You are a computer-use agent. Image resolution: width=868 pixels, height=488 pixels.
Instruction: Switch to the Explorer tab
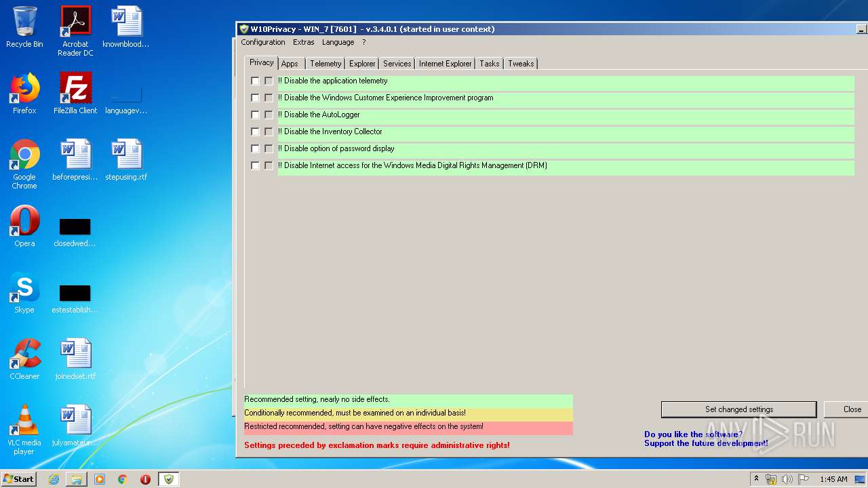(x=362, y=64)
